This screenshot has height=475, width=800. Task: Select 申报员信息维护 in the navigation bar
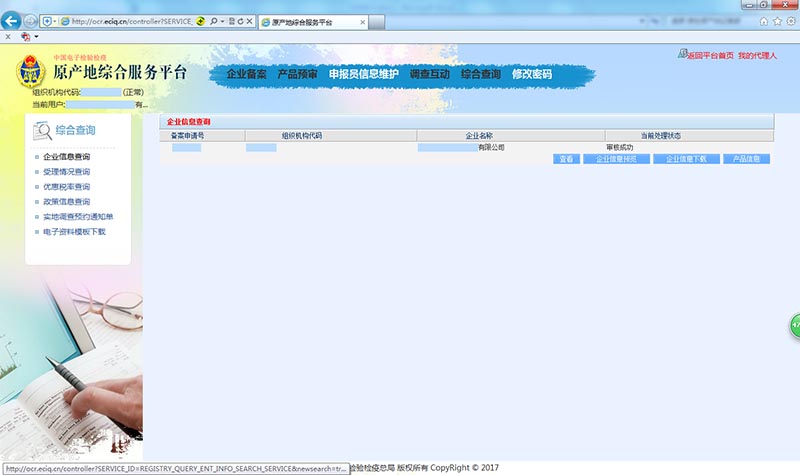pos(363,74)
